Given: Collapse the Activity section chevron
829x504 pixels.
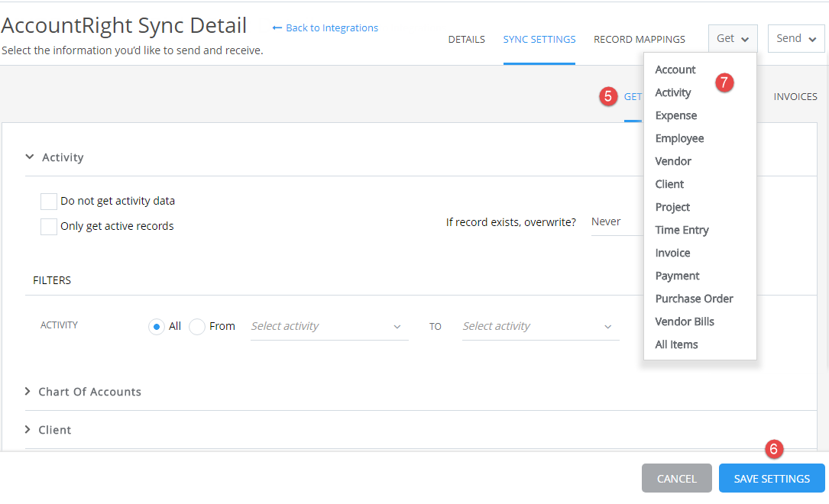Looking at the screenshot, I should (x=30, y=157).
